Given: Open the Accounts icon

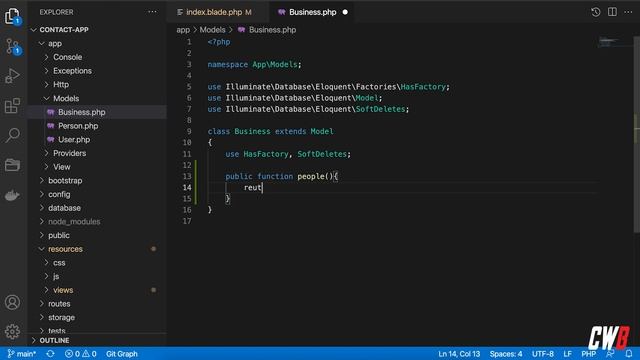Looking at the screenshot, I should 12,302.
